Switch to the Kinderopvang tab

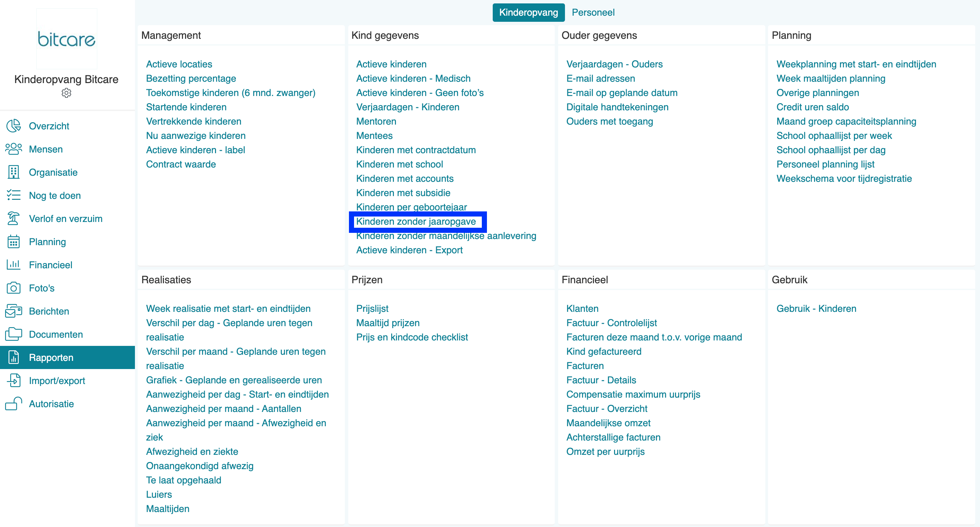(x=529, y=13)
